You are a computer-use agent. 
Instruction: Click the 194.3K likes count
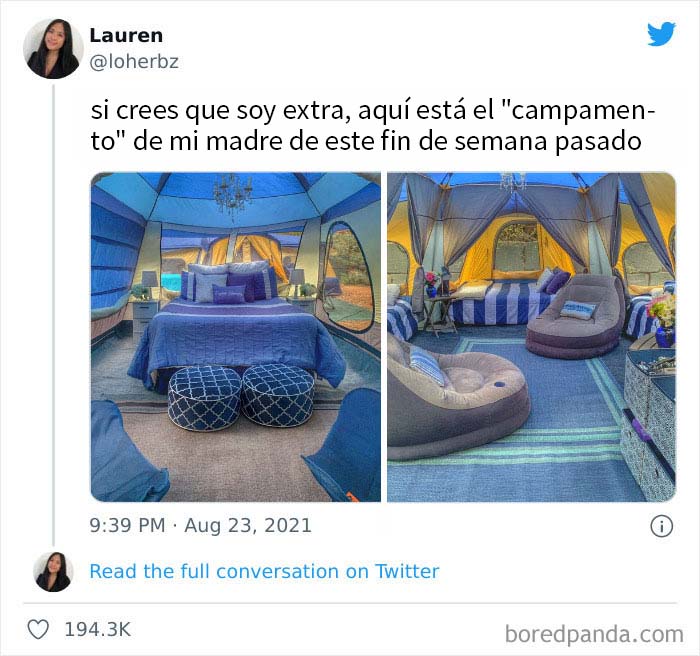coord(98,630)
